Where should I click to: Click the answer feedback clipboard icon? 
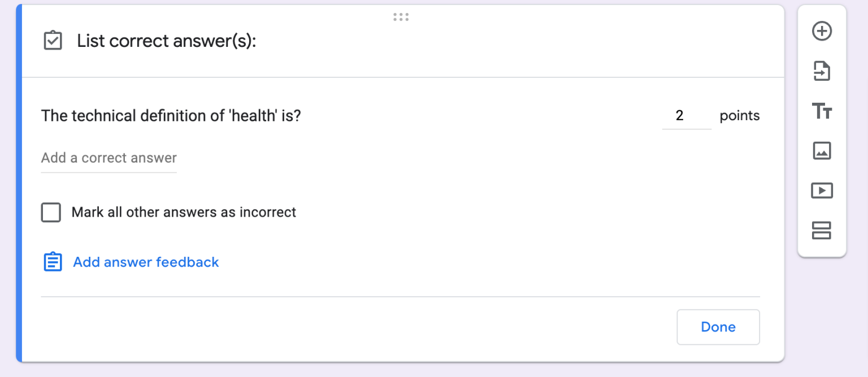tap(51, 262)
